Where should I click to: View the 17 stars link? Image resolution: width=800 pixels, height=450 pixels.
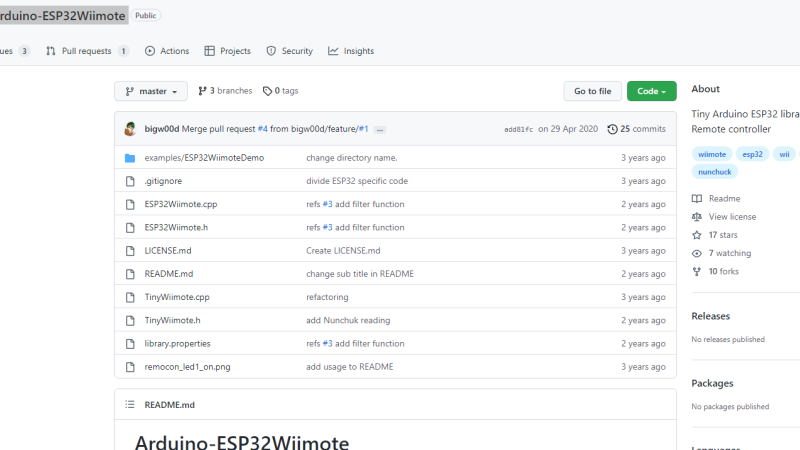715,235
